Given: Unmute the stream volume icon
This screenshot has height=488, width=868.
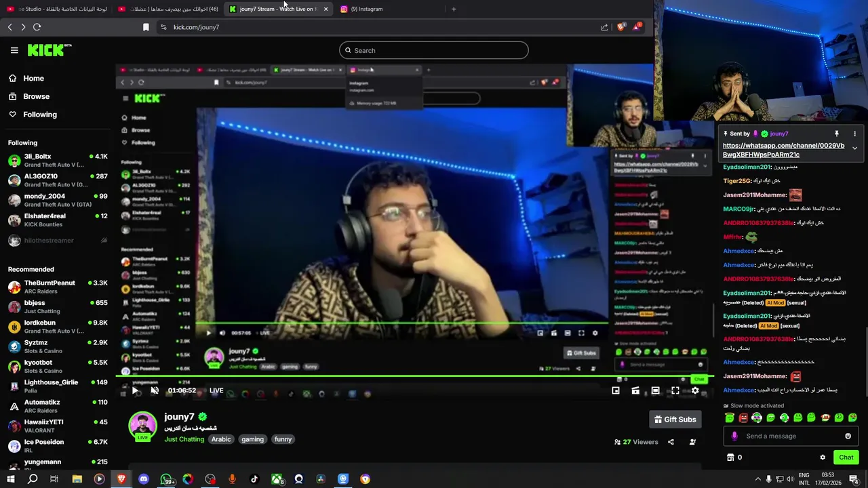Looking at the screenshot, I should [x=155, y=390].
